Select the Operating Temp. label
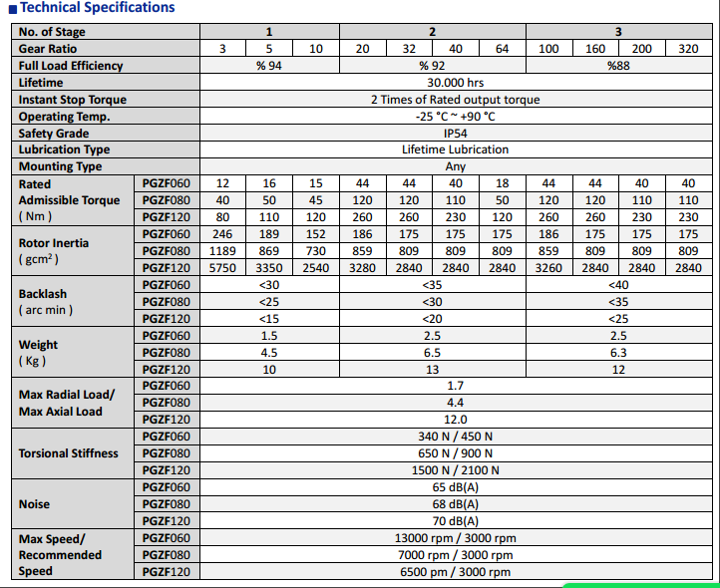Screen dimensions: 720x588 64,117
